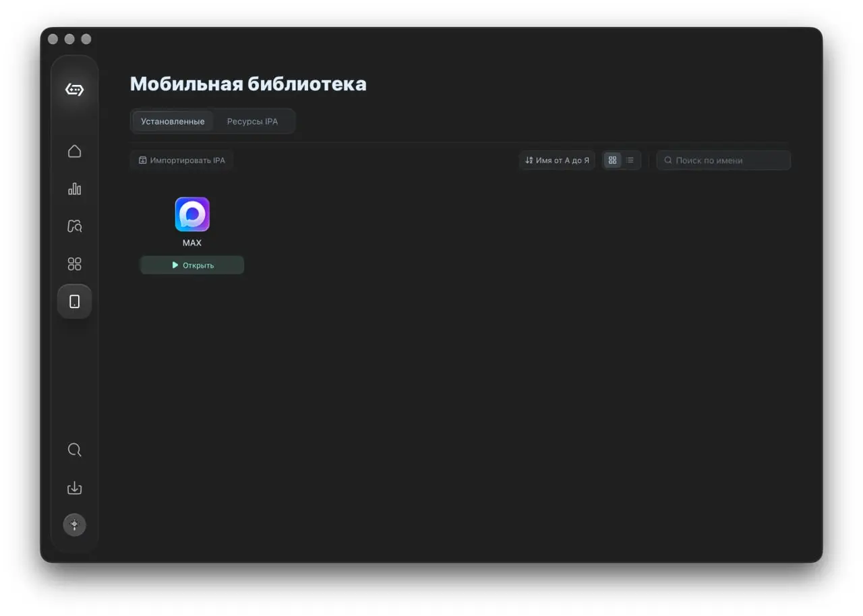Viewport: 863px width, 616px height.
Task: Open the downloads tray icon in the sidebar
Action: tap(74, 487)
